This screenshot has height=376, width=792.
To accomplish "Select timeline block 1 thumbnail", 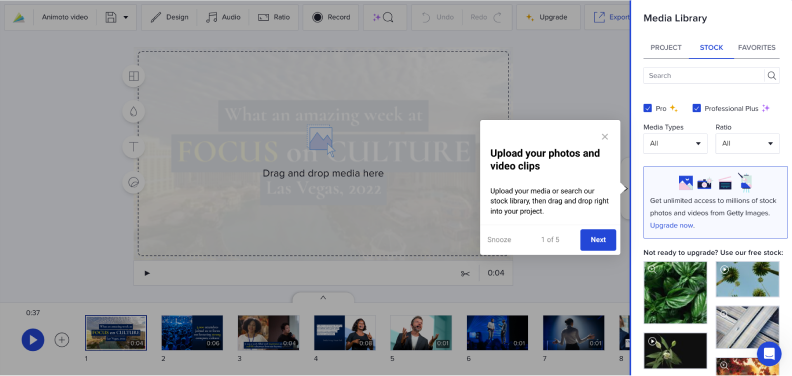I will click(116, 333).
